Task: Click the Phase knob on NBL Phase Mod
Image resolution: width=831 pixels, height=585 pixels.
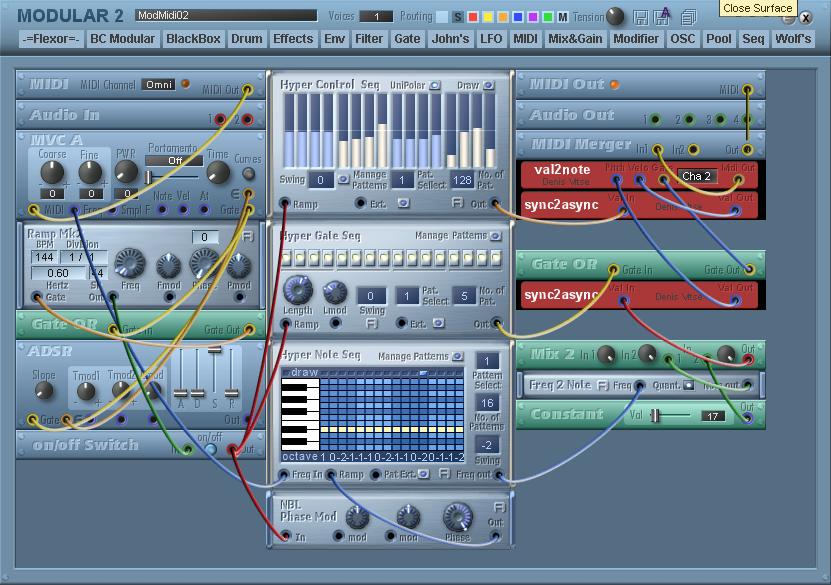Action: (457, 517)
